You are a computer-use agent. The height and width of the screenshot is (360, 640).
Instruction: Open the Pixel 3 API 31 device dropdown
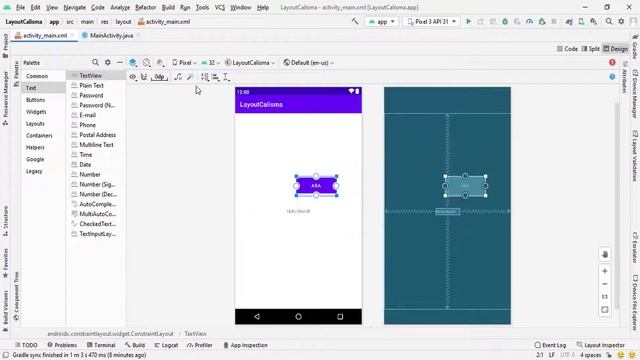click(432, 22)
